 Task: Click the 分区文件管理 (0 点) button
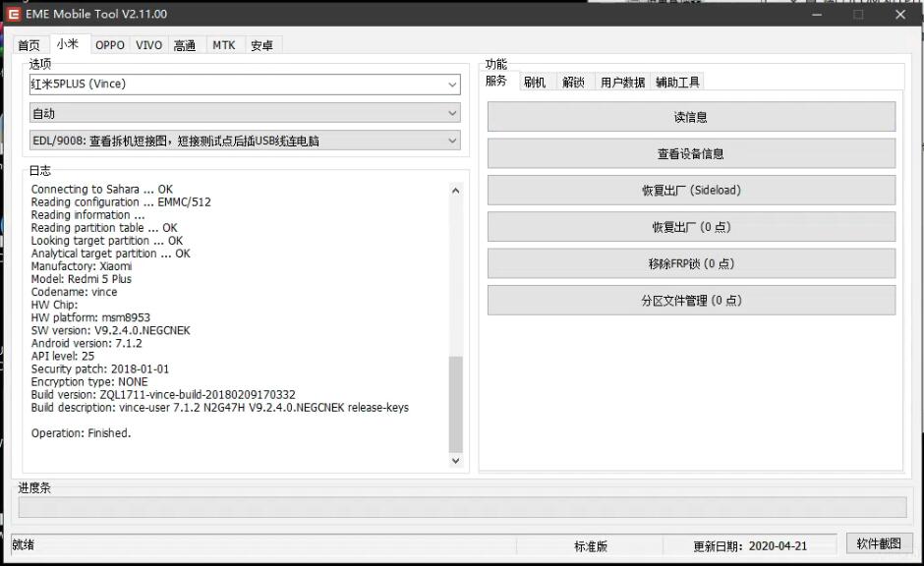pos(691,301)
